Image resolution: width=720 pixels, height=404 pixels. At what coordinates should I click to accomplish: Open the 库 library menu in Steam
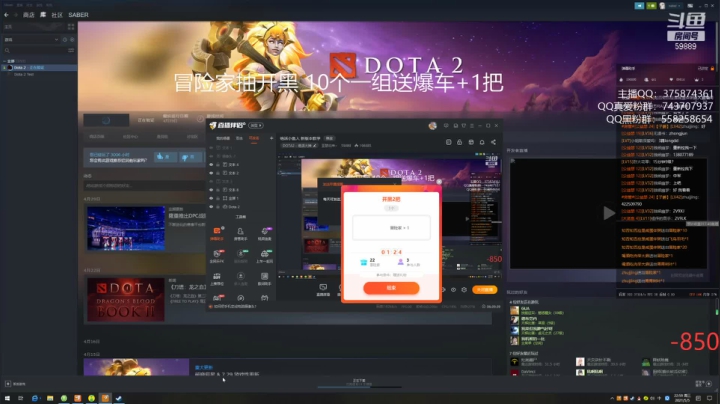pos(43,15)
